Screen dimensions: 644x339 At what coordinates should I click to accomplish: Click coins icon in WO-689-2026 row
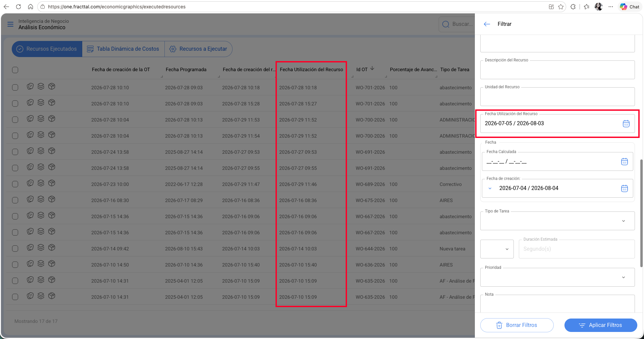pos(30,183)
